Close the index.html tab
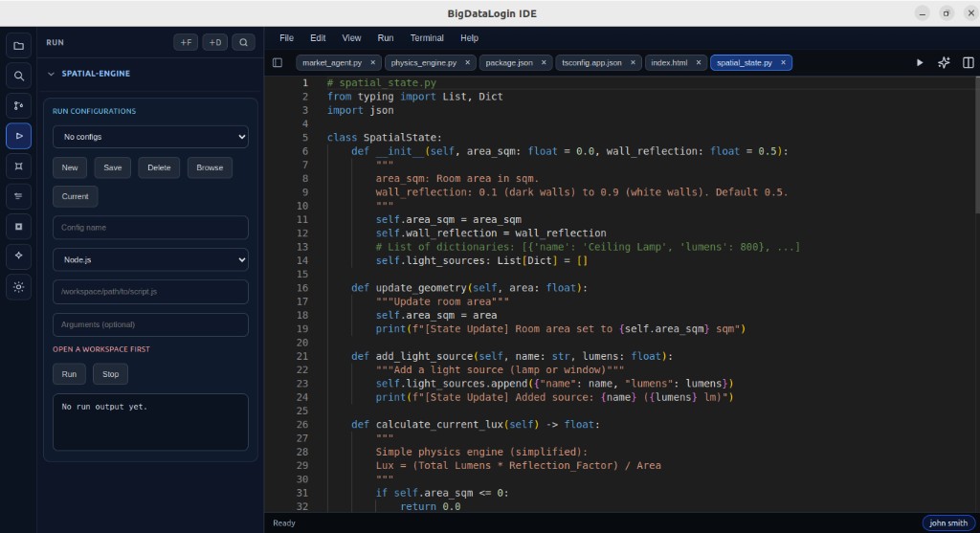 tap(699, 62)
